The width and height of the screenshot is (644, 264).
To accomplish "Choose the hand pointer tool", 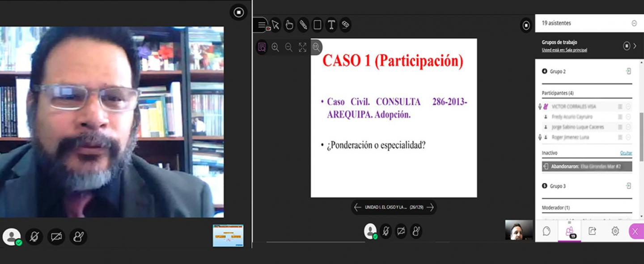I will click(x=289, y=25).
